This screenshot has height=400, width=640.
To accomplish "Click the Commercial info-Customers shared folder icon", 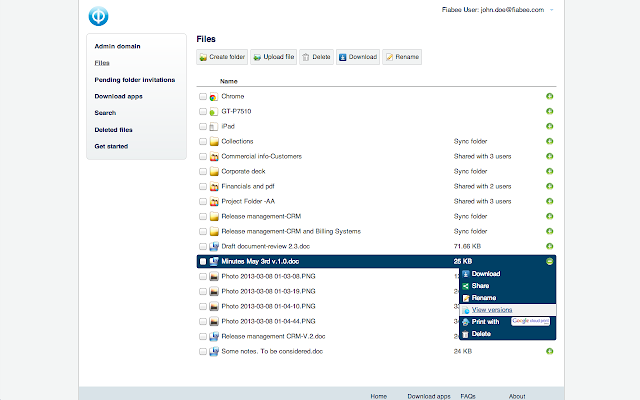I will click(x=214, y=156).
